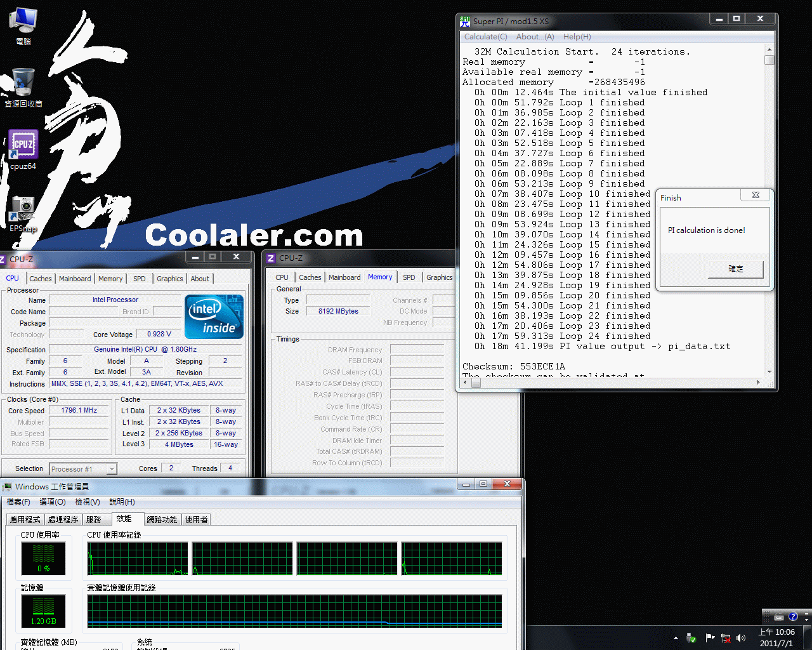Click Super PI horizontal scrollbar right arrow
This screenshot has height=650, width=812.
point(759,382)
